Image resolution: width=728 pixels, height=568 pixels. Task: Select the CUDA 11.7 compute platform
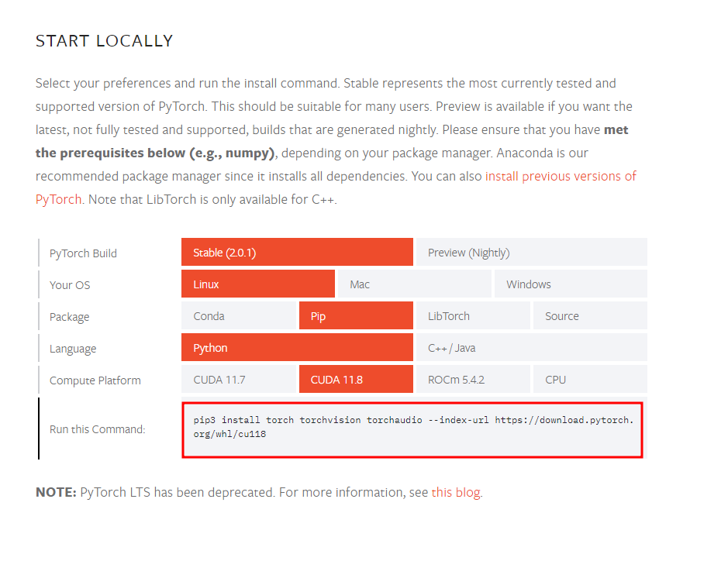click(x=239, y=380)
